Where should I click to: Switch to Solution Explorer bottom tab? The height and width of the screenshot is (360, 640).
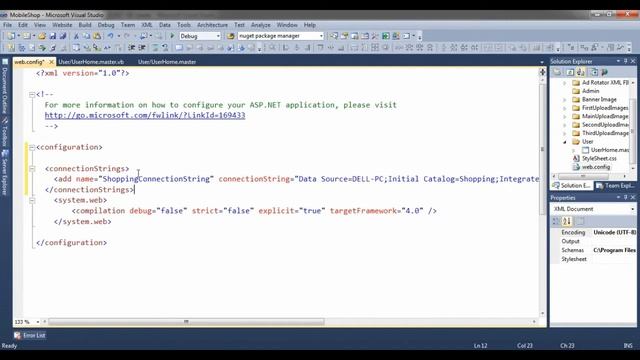571,186
